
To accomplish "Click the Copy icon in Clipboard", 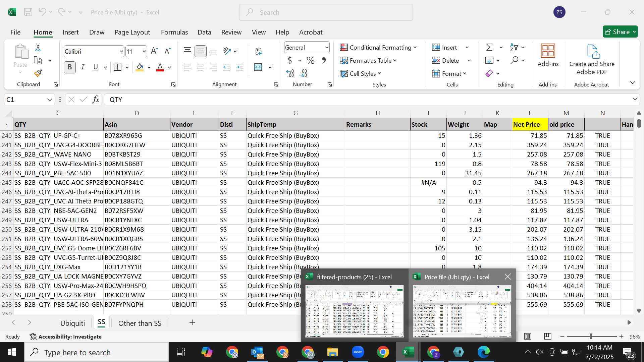I will tap(38, 60).
